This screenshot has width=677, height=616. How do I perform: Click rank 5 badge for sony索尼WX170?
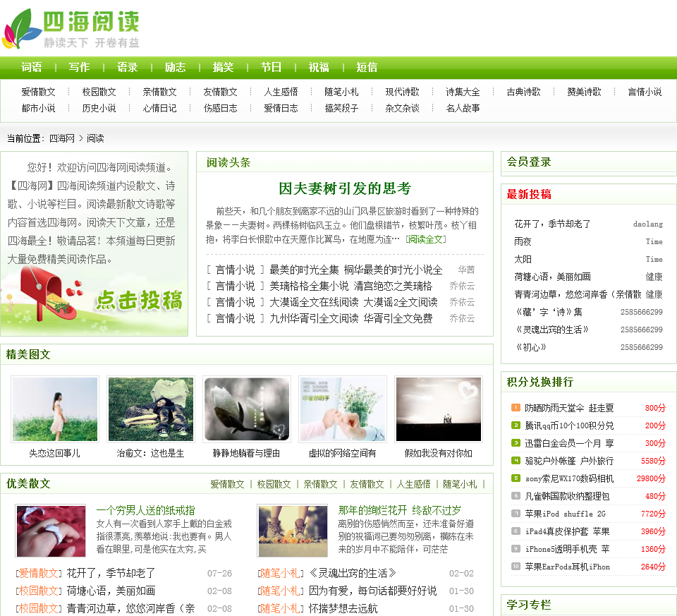516,478
